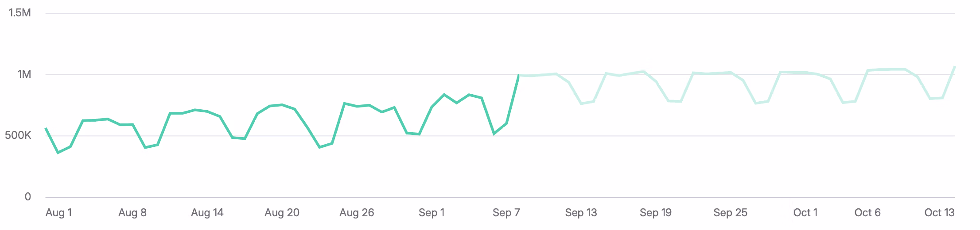This screenshot has height=230, width=980.
Task: Select the Sep 25 date label
Action: click(x=730, y=213)
